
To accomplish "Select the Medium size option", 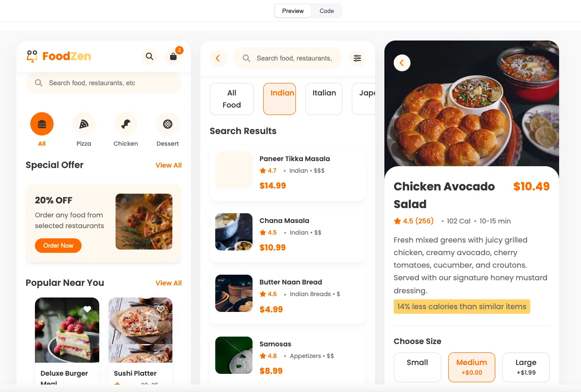I will pyautogui.click(x=472, y=367).
